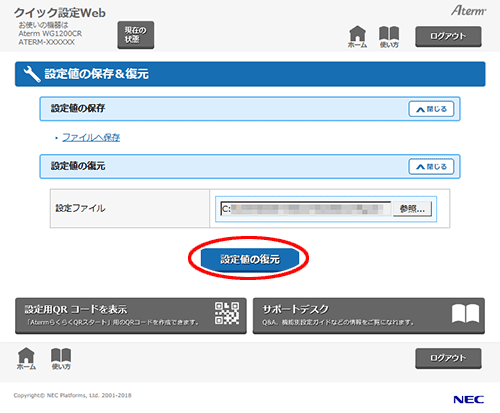Click the クイック設定Web title
This screenshot has width=500, height=413.
[x=60, y=13]
